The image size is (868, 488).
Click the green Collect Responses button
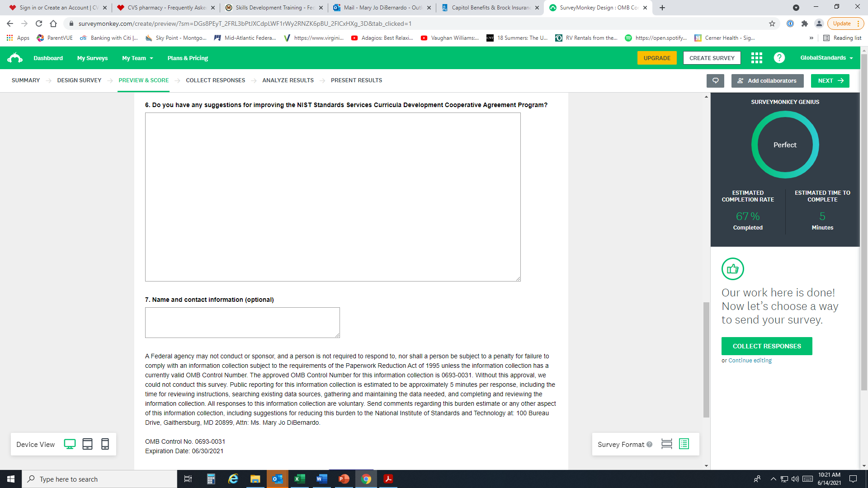click(x=766, y=346)
